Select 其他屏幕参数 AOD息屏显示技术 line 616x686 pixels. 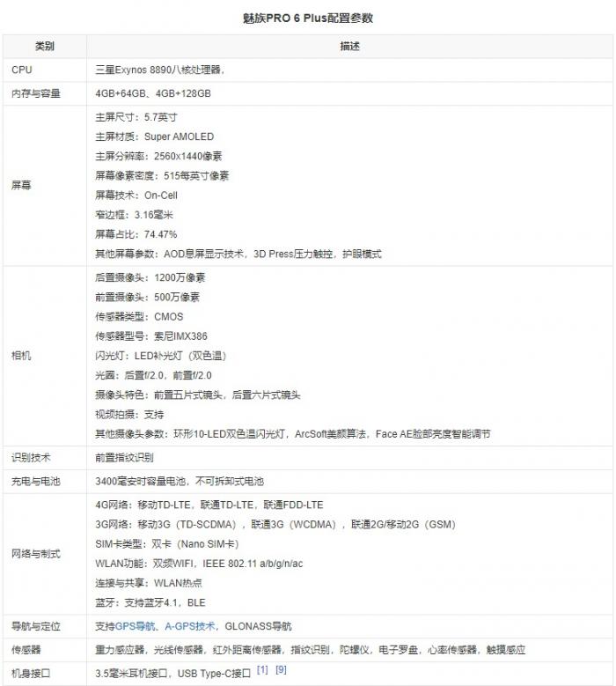[238, 254]
